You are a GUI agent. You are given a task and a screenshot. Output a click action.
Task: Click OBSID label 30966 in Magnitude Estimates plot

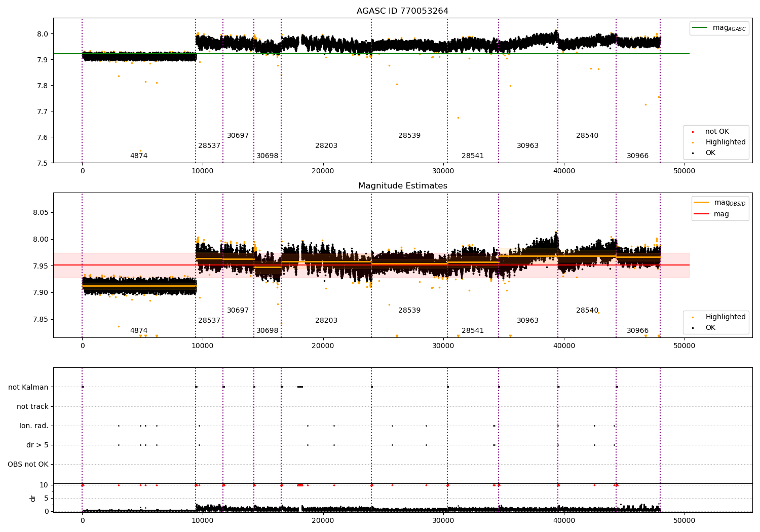(637, 331)
